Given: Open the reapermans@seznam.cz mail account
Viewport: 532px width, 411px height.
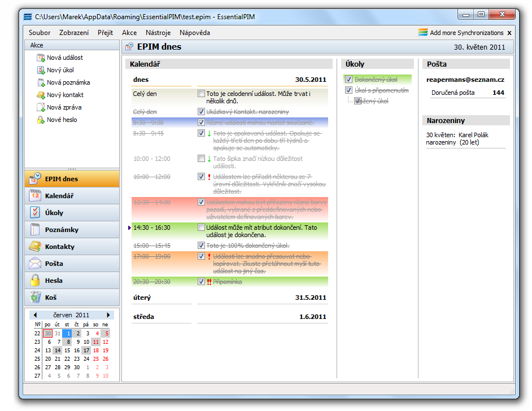Looking at the screenshot, I should tap(465, 80).
